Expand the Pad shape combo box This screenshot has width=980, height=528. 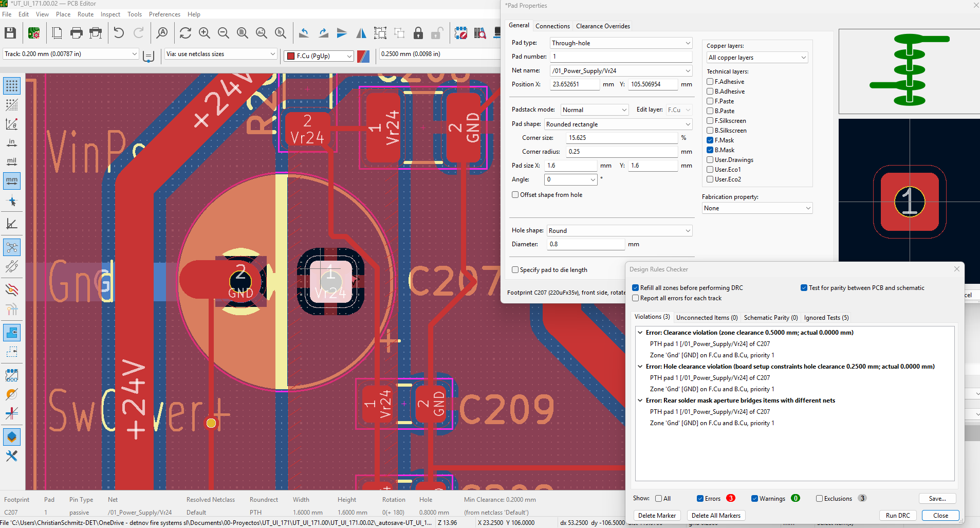click(618, 124)
